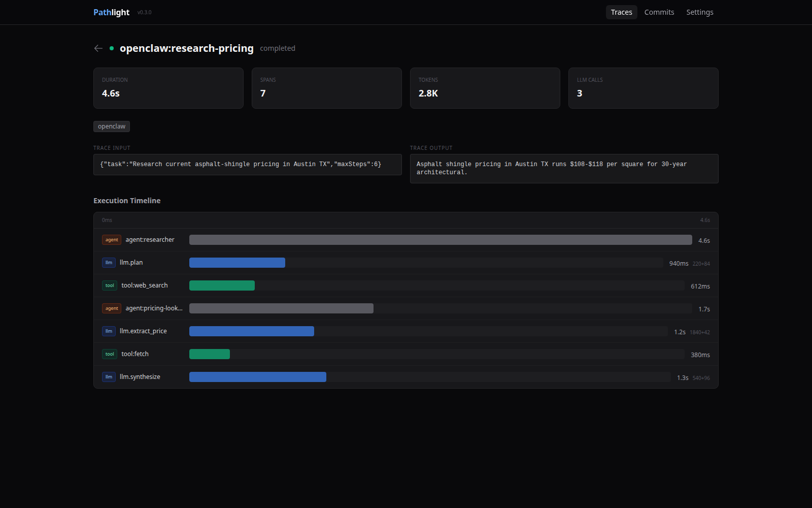Select the agent:pricing-look gray span bar
The image size is (812, 508).
tap(281, 308)
